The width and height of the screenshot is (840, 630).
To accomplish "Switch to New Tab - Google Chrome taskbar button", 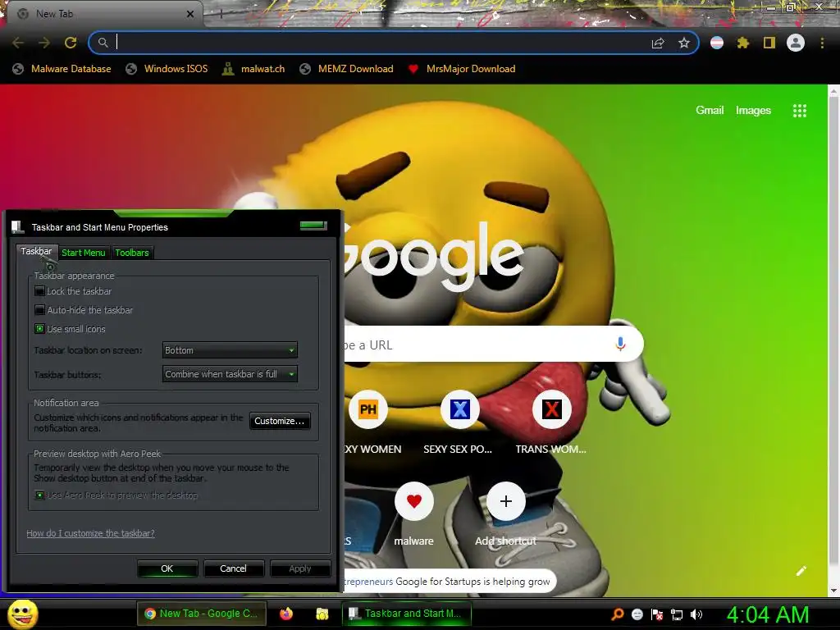I will click(x=202, y=614).
